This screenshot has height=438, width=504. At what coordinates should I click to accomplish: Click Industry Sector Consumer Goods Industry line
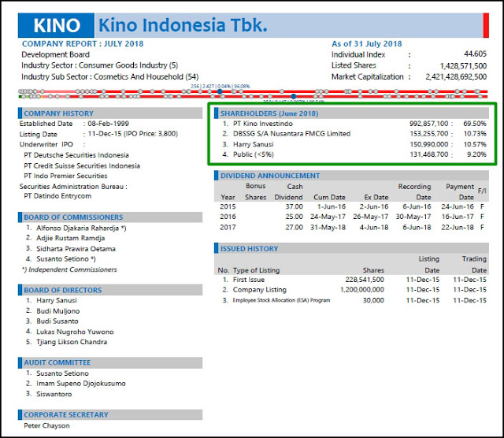click(100, 65)
